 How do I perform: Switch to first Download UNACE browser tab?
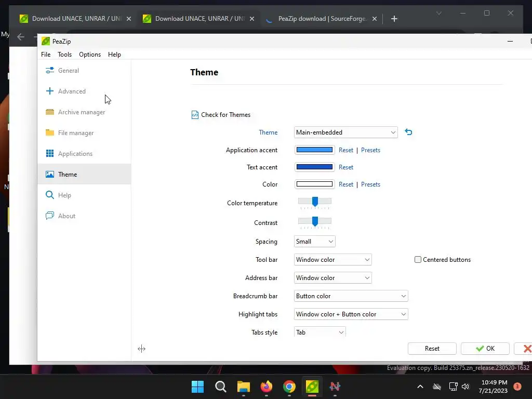pos(76,19)
